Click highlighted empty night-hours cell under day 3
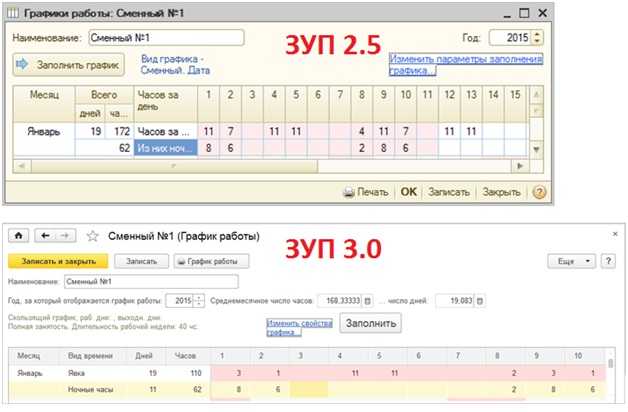Image resolution: width=628 pixels, height=412 pixels. 309,389
